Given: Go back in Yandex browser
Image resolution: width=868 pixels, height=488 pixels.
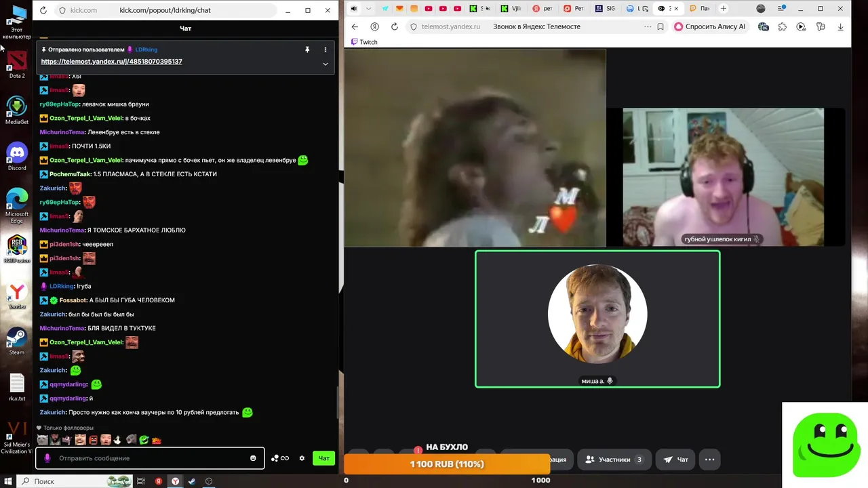Looking at the screenshot, I should click(x=355, y=26).
